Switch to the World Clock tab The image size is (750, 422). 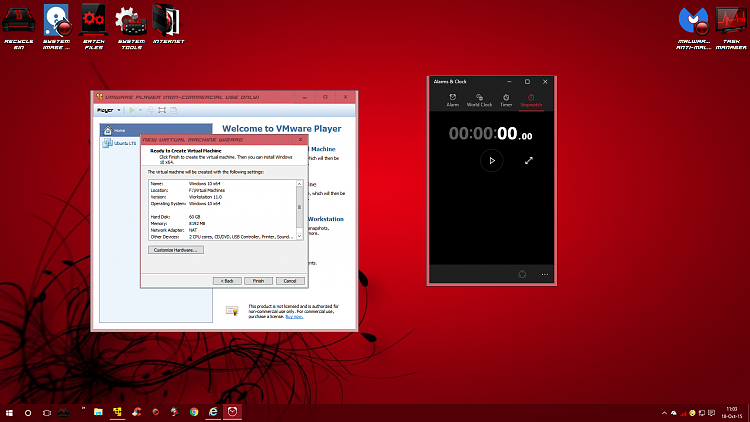tap(479, 100)
